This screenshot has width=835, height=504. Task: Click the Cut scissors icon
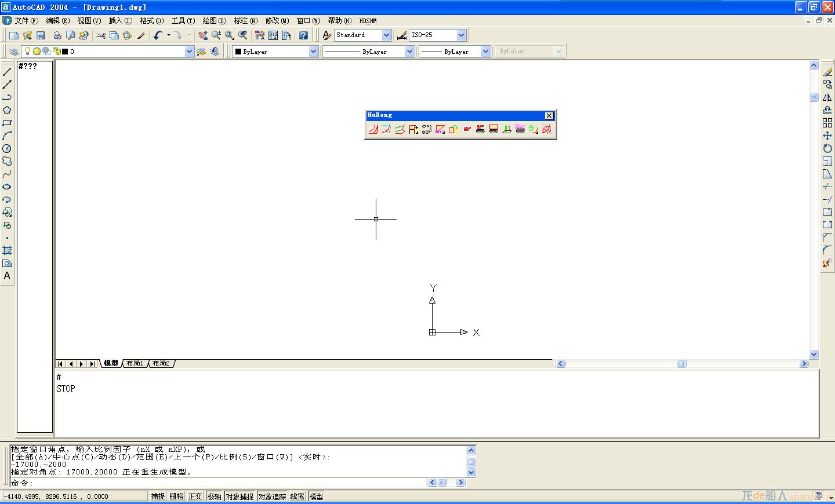tap(101, 35)
